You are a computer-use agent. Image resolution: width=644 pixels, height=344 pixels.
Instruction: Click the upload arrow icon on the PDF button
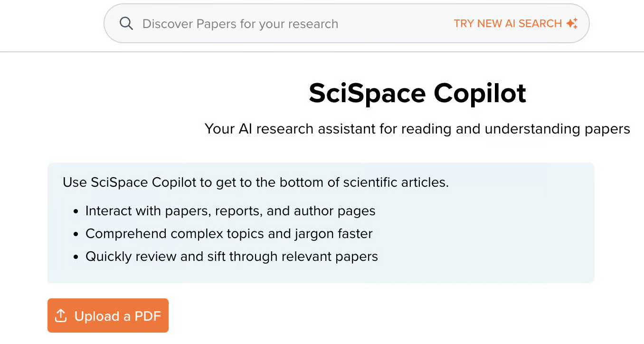[61, 315]
